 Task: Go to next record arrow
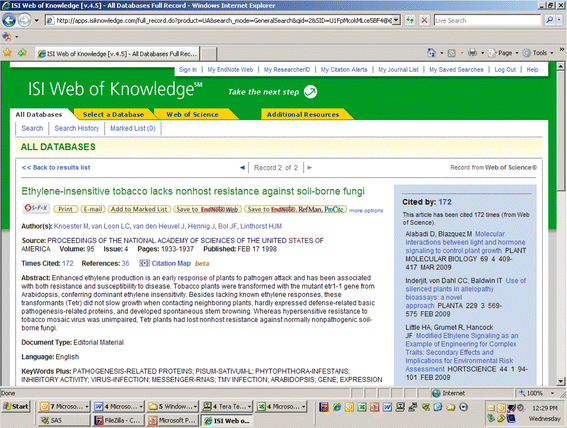310,167
